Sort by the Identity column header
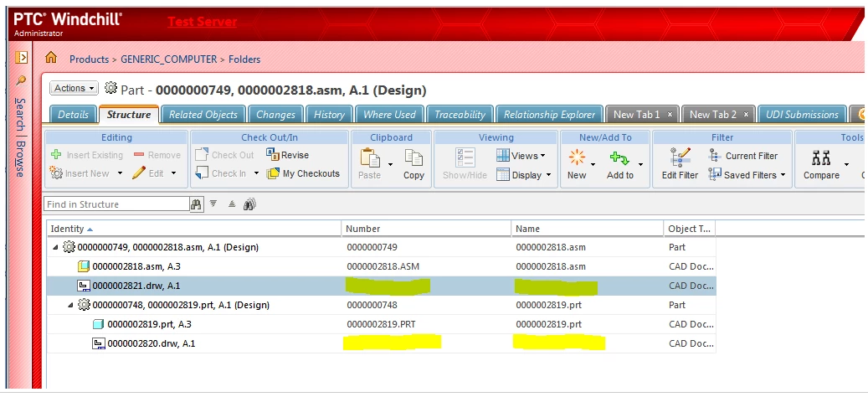The image size is (868, 397). pos(194,229)
